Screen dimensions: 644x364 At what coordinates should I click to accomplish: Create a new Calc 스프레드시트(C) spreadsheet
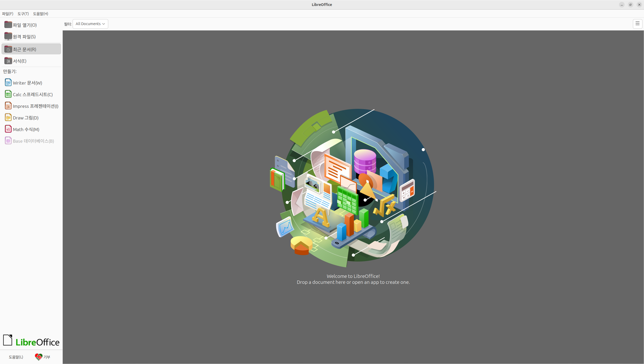click(31, 94)
